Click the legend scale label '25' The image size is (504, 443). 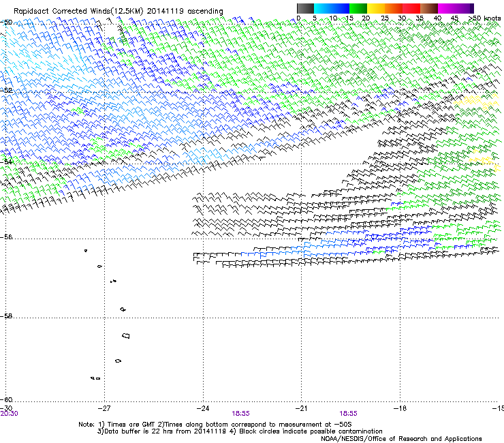point(385,18)
